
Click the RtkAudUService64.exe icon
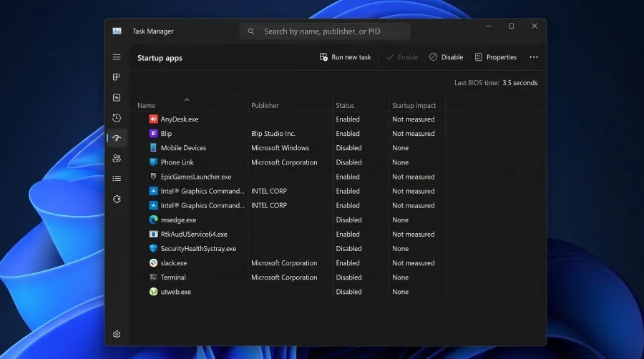153,234
